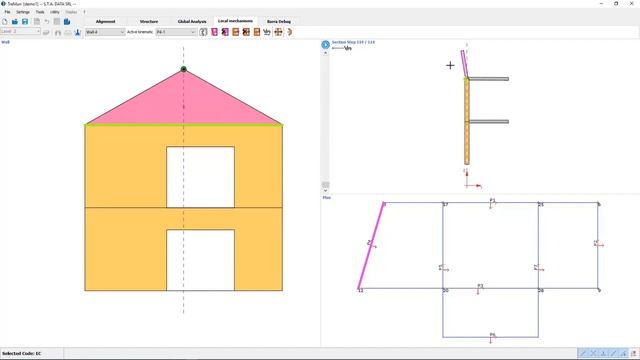This screenshot has width=640, height=360.
Task: Click the third orange wall panel icon
Action: coord(257,32)
